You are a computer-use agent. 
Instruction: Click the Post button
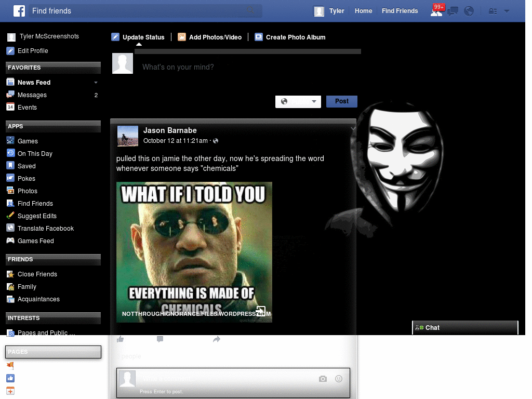pyautogui.click(x=342, y=101)
